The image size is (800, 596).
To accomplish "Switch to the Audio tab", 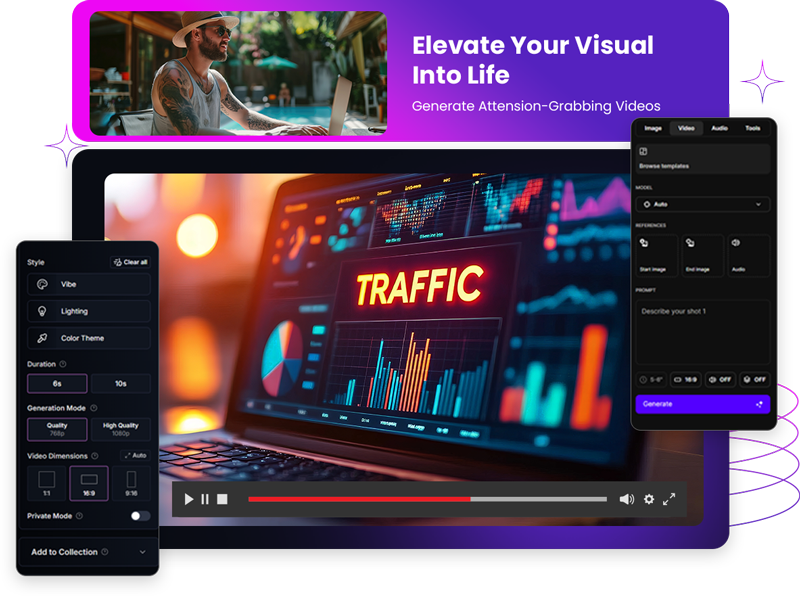I will 719,128.
